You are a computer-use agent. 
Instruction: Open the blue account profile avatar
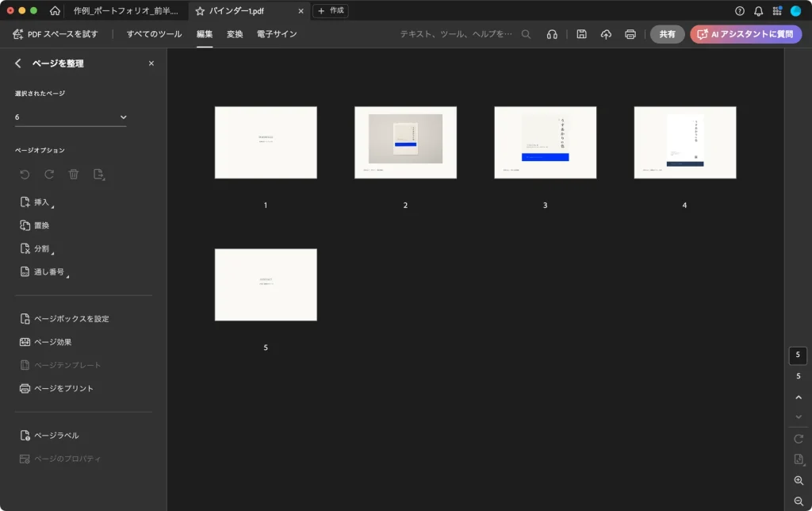point(796,11)
